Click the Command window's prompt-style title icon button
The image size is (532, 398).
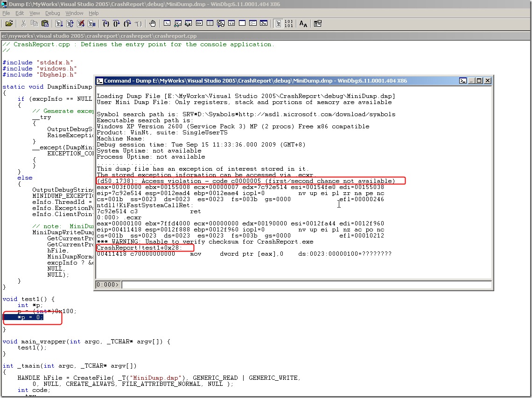463,81
